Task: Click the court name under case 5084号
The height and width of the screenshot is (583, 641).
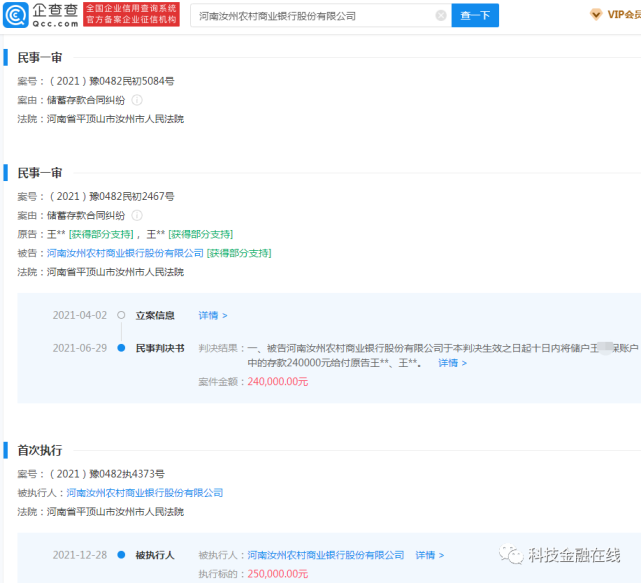Action: [115, 119]
